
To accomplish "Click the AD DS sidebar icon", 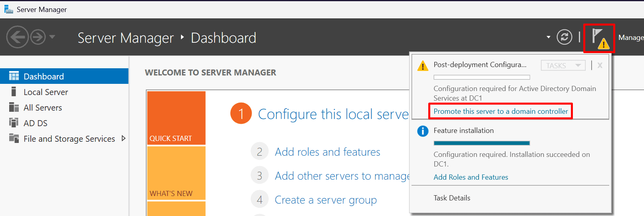I will coord(14,123).
